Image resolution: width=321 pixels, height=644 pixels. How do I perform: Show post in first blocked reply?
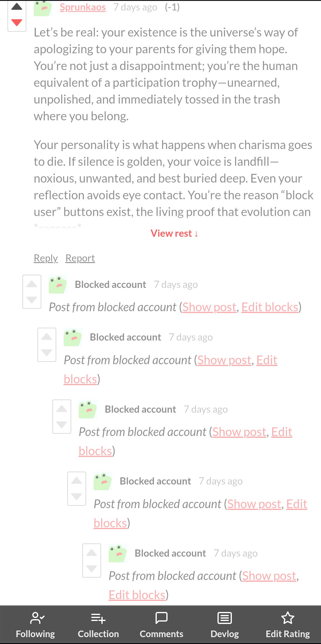point(209,307)
